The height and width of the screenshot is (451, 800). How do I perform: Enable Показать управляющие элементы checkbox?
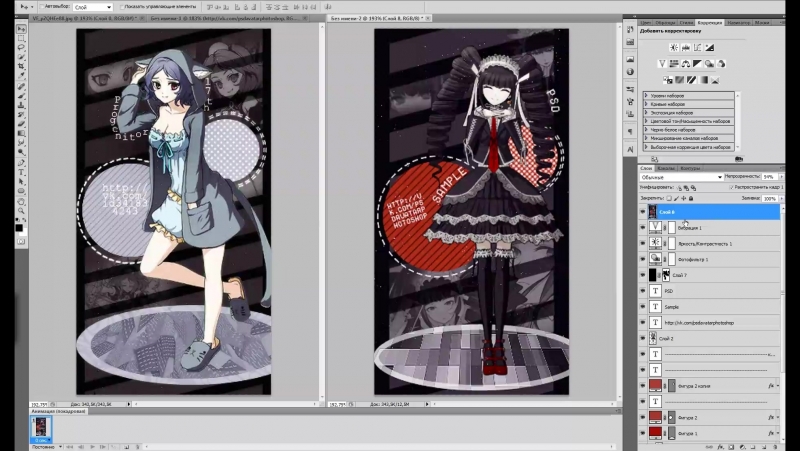pyautogui.click(x=121, y=7)
